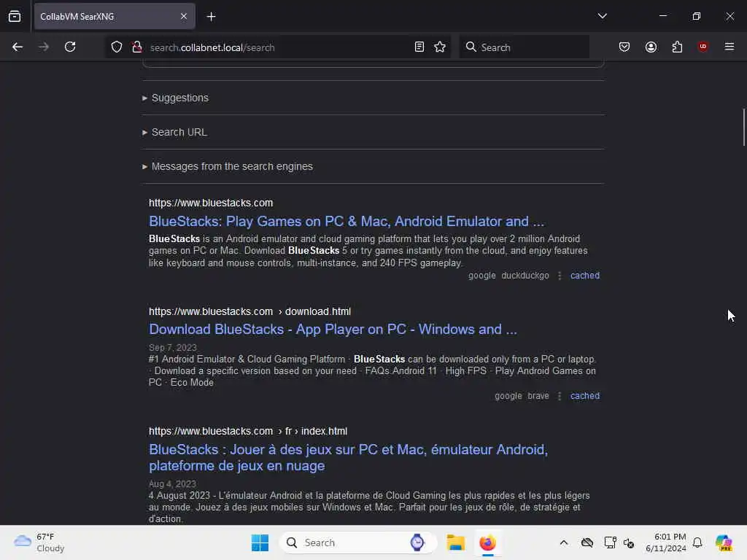
Task: Open the Download BlueStacks - App Player result
Action: tap(333, 329)
